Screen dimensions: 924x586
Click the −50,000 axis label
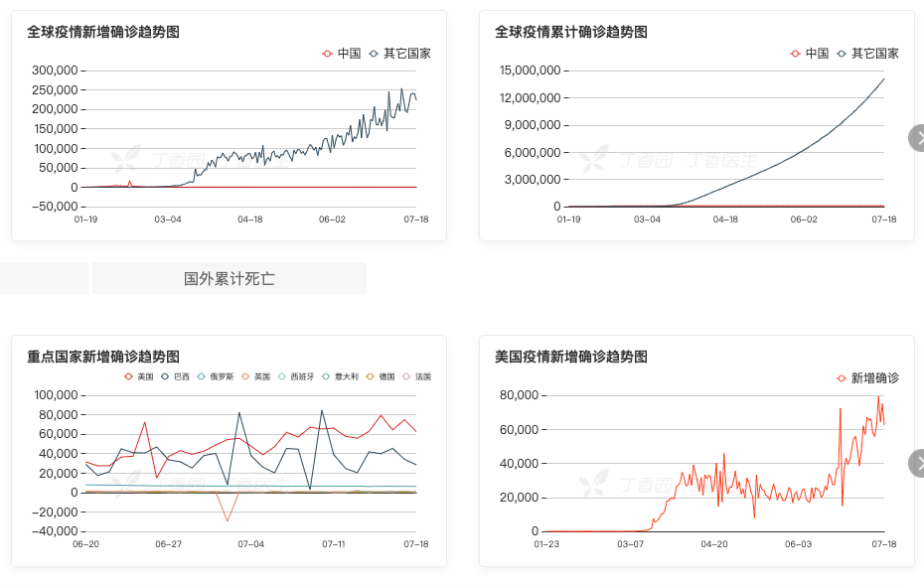coord(55,207)
